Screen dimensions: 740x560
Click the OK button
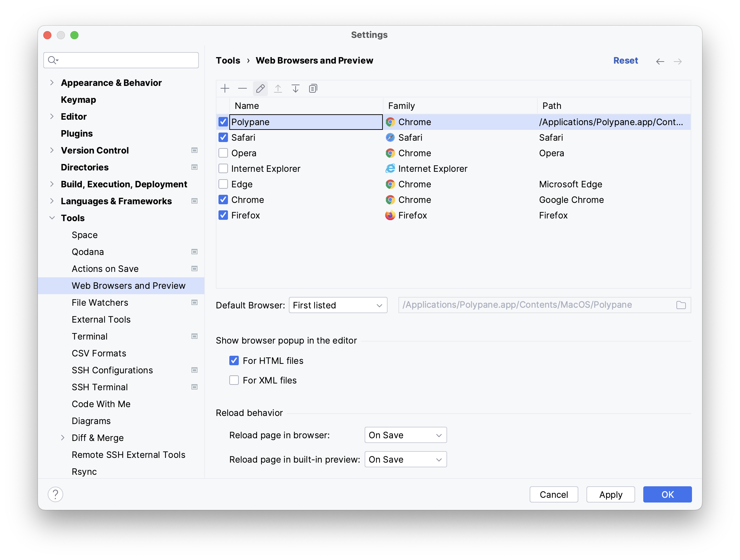(668, 494)
